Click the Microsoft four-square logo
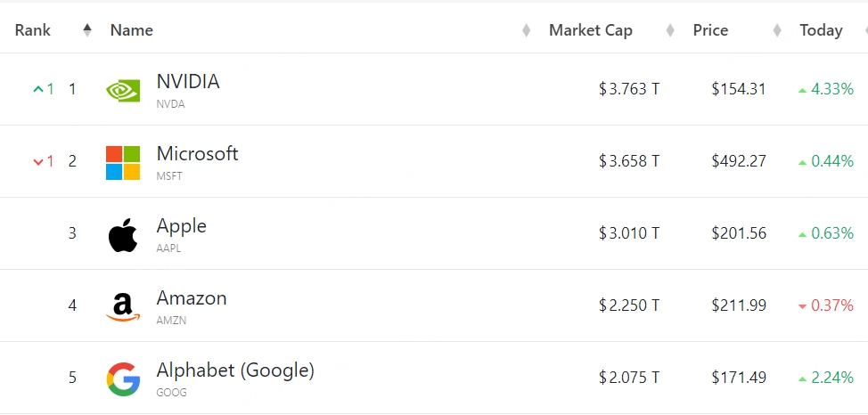Image resolution: width=868 pixels, height=415 pixels. (123, 162)
